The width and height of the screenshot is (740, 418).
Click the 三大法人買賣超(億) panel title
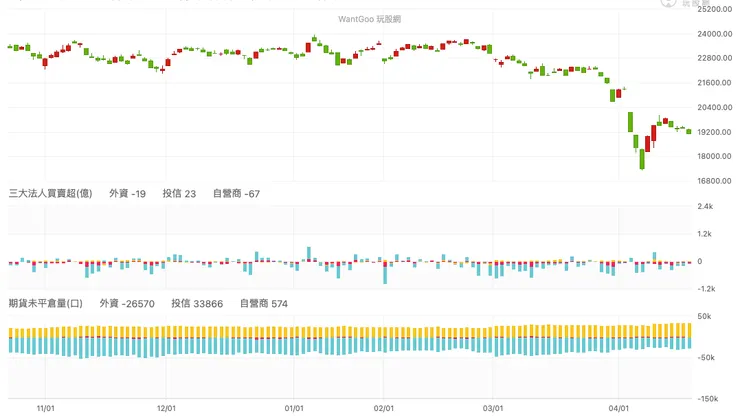pyautogui.click(x=50, y=193)
